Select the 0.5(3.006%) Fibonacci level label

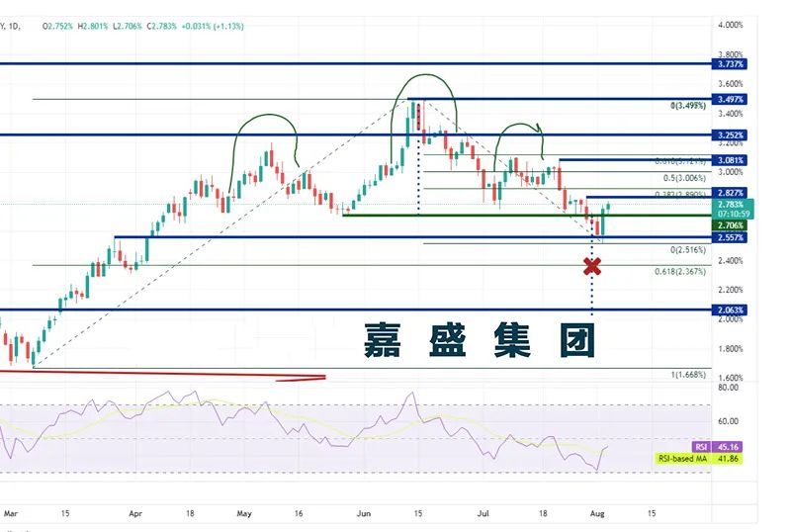(684, 178)
